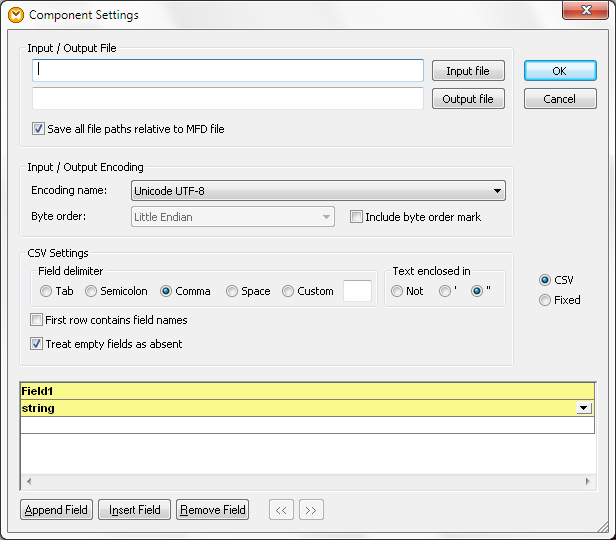The height and width of the screenshot is (540, 616).
Task: Select the Fixed format radio button
Action: click(545, 300)
